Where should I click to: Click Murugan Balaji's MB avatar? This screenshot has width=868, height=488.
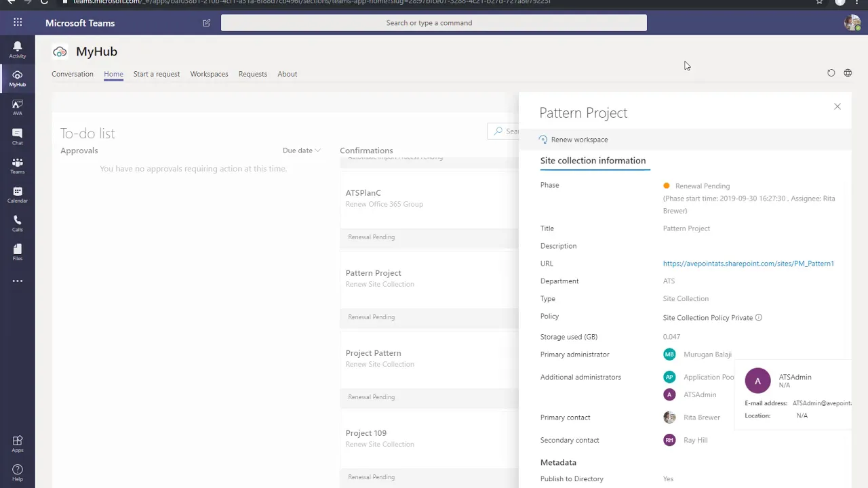point(669,354)
